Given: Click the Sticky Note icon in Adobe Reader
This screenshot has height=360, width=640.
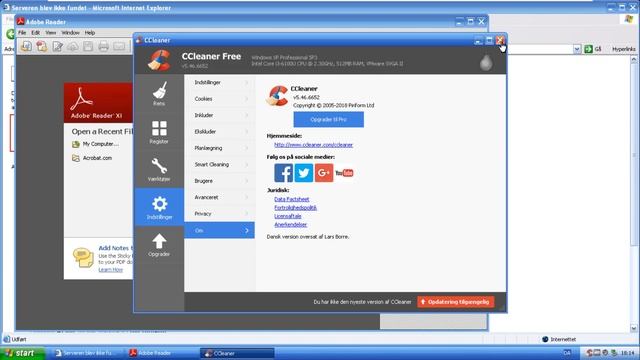Looking at the screenshot, I should (83, 258).
